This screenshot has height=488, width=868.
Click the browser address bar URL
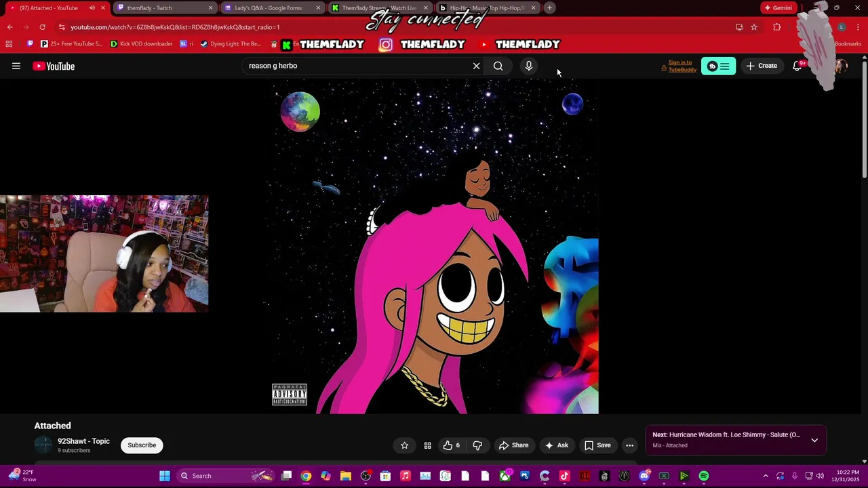coord(175,27)
